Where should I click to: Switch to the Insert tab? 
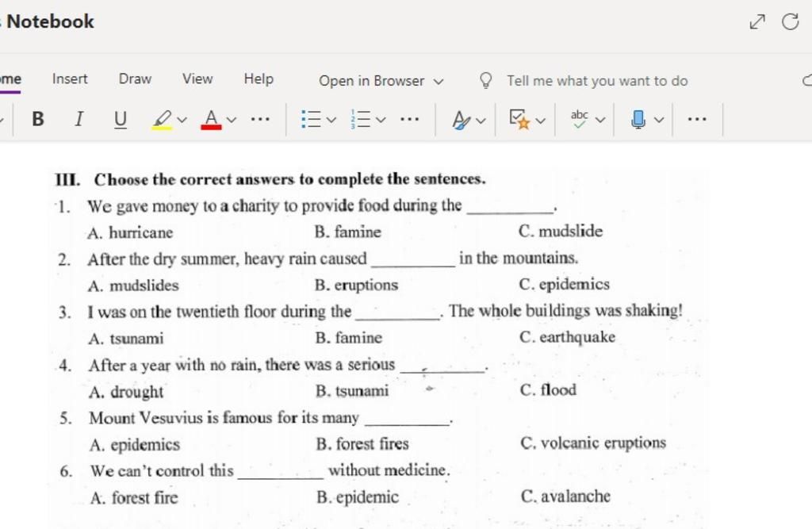tap(70, 79)
